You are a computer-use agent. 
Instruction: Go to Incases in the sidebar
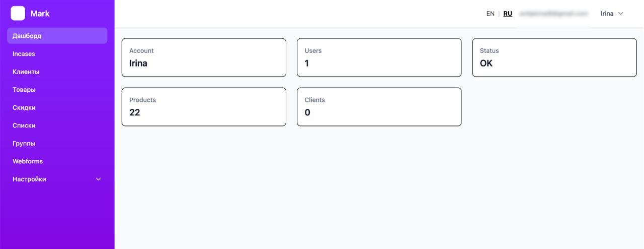(24, 54)
